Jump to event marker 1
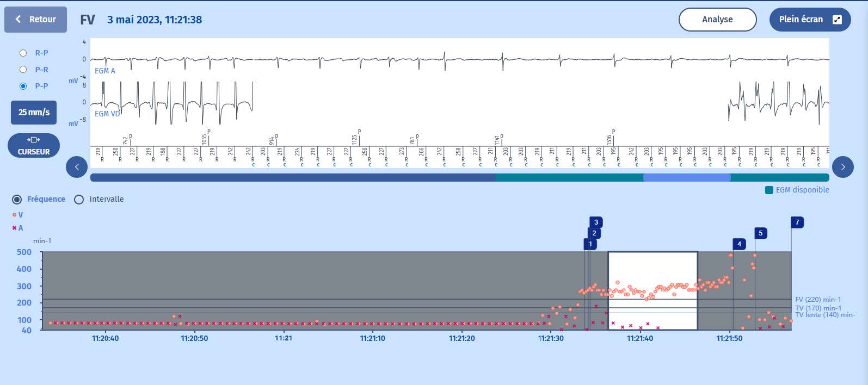The image size is (868, 385). point(590,245)
